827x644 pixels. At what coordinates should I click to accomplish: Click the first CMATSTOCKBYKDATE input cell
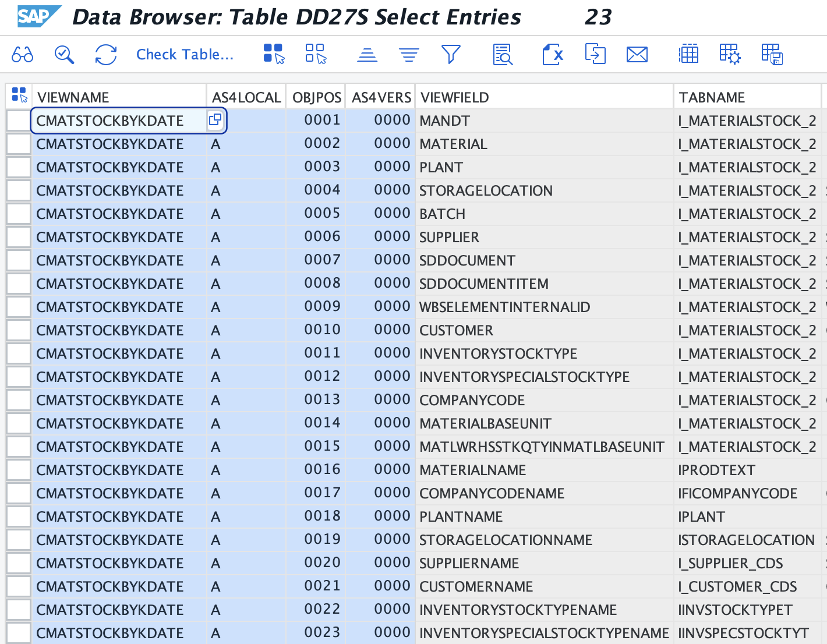point(119,121)
